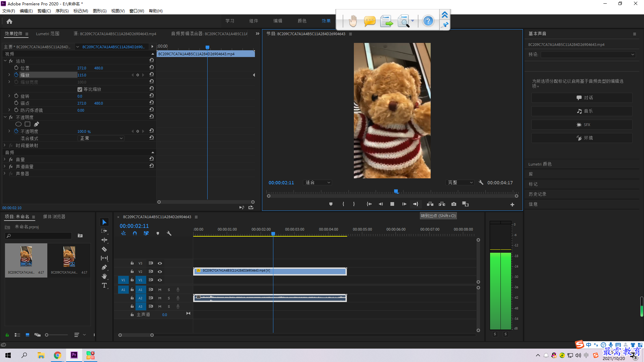Image resolution: width=644 pixels, height=362 pixels.
Task: Open the File menu
Action: pos(8,11)
